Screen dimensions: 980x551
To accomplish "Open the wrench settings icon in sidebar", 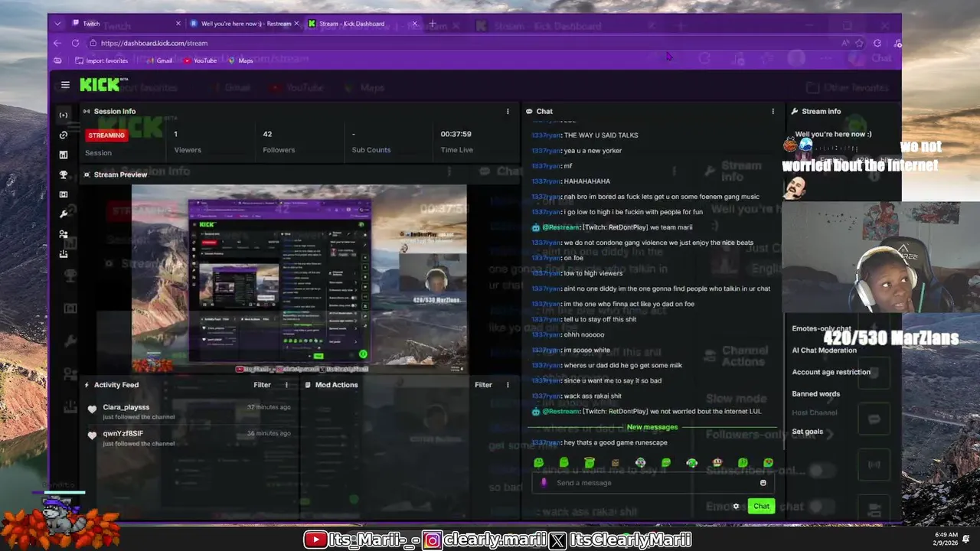I will click(64, 214).
